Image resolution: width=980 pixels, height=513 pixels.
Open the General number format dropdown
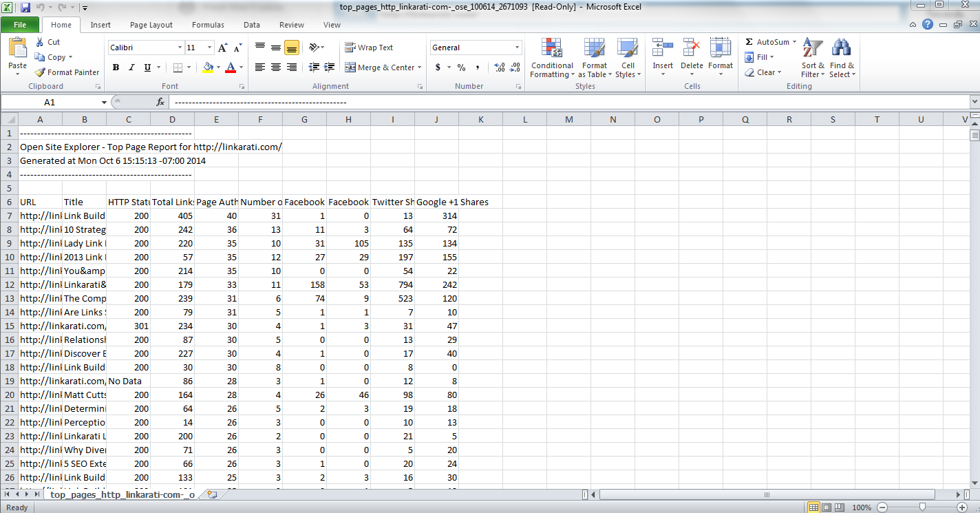click(x=518, y=48)
